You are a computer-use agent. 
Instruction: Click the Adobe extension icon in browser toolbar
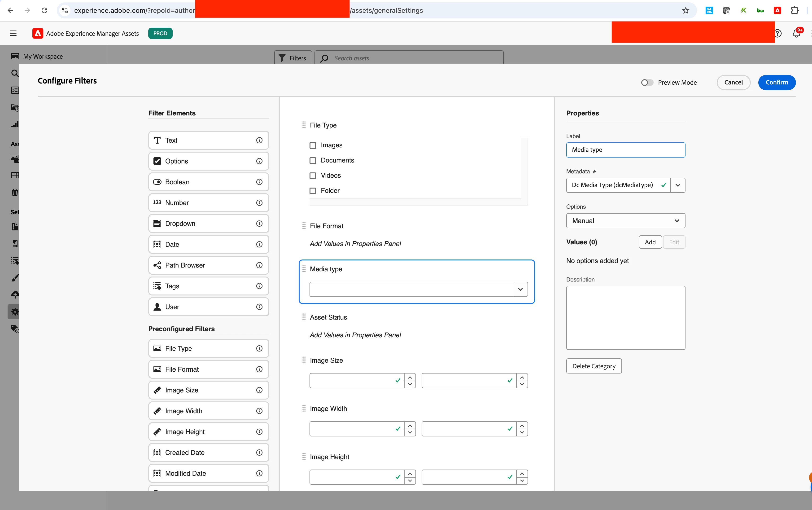[x=777, y=10]
